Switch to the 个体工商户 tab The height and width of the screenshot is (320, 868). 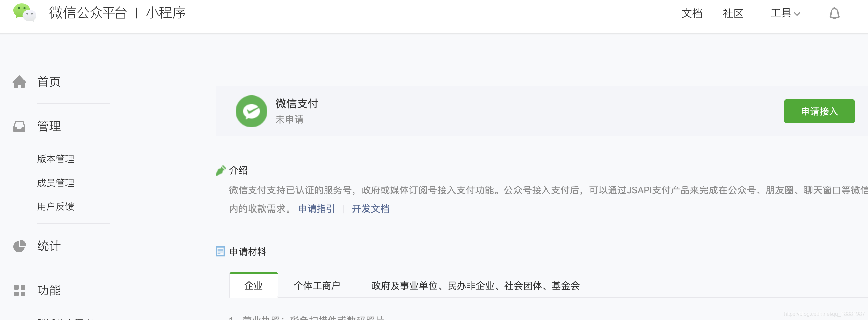pos(317,285)
